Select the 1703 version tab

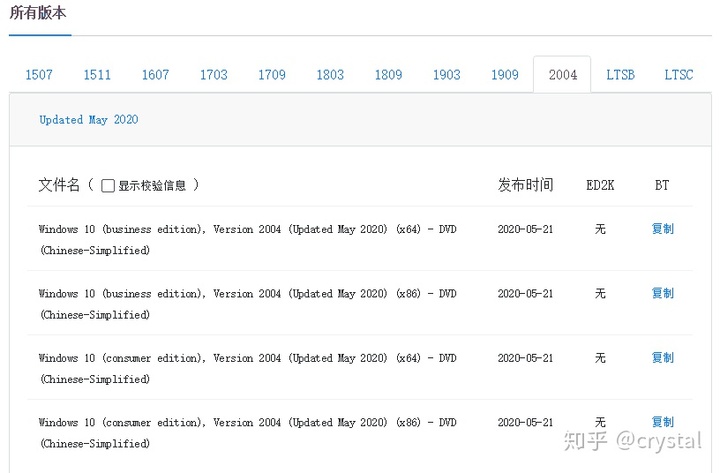pos(214,75)
